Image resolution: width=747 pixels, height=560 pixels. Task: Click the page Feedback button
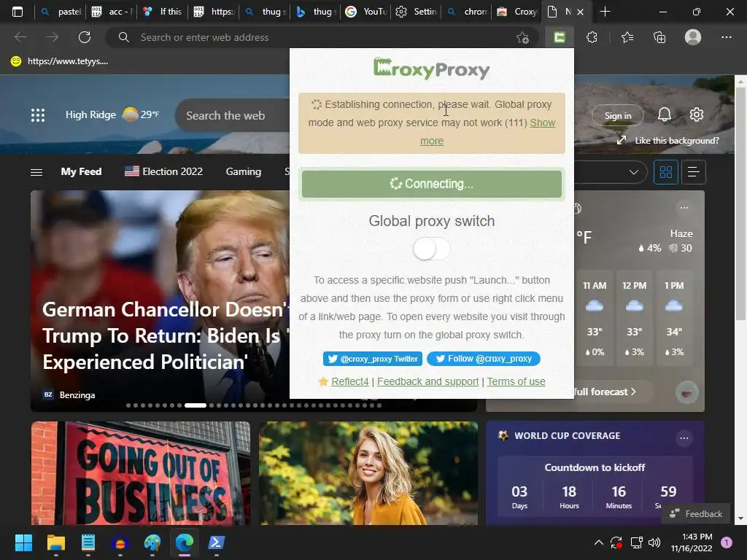point(695,514)
